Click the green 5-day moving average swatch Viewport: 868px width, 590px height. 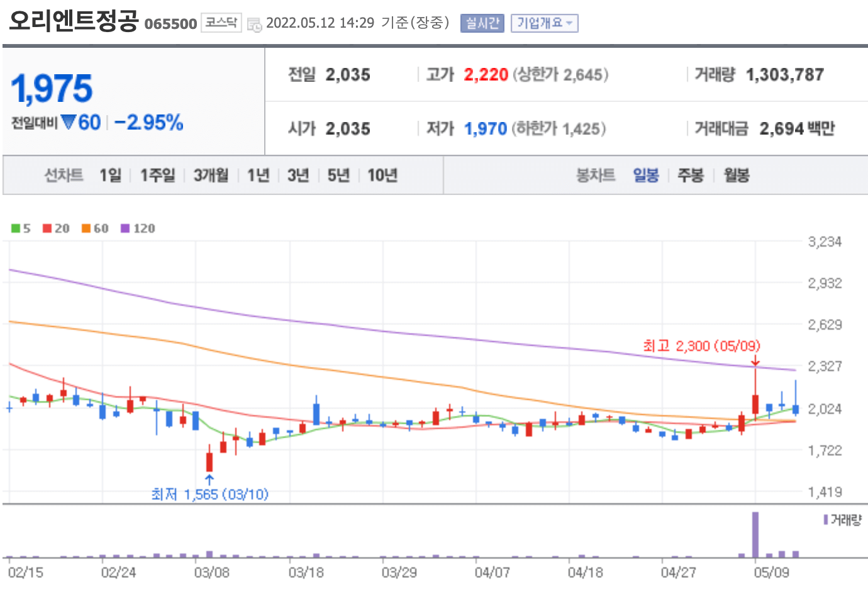(x=16, y=228)
